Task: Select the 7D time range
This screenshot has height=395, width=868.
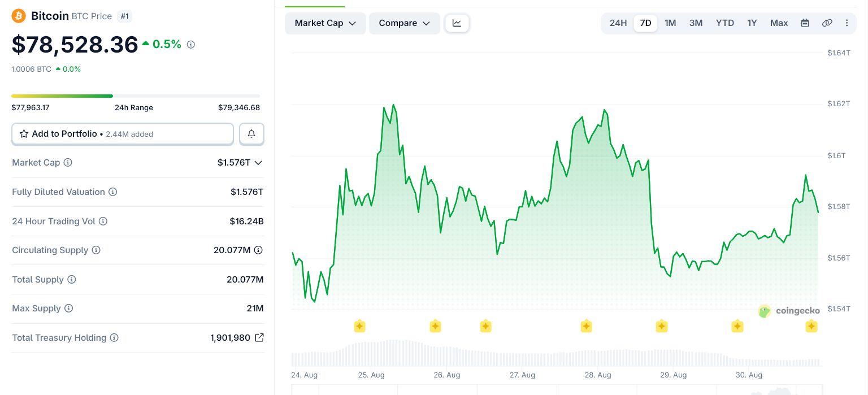Action: point(645,23)
